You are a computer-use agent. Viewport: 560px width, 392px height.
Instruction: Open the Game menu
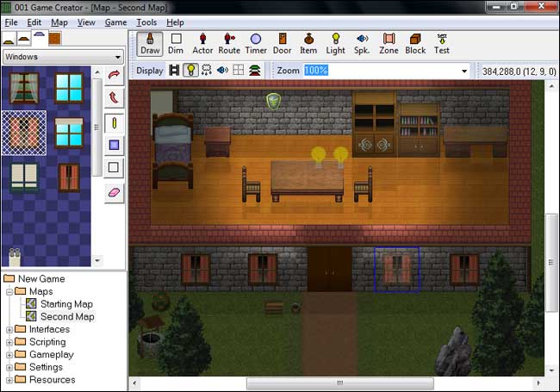(x=115, y=22)
